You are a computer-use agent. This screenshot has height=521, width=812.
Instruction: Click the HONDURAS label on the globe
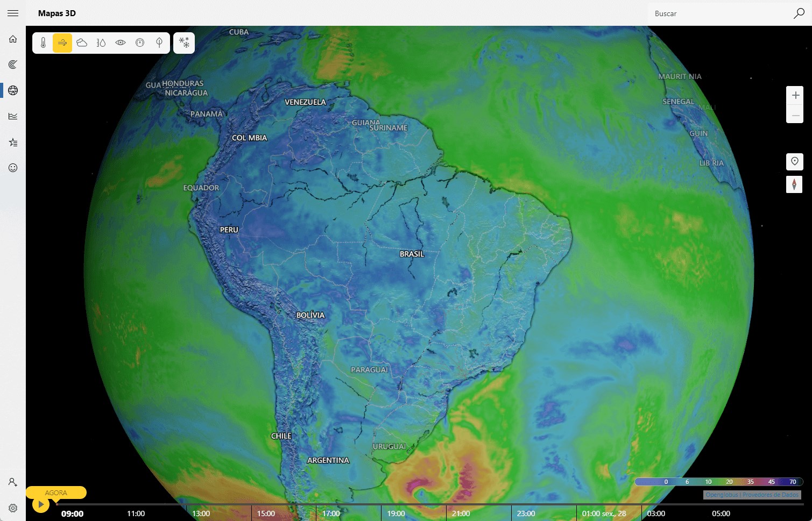point(183,83)
